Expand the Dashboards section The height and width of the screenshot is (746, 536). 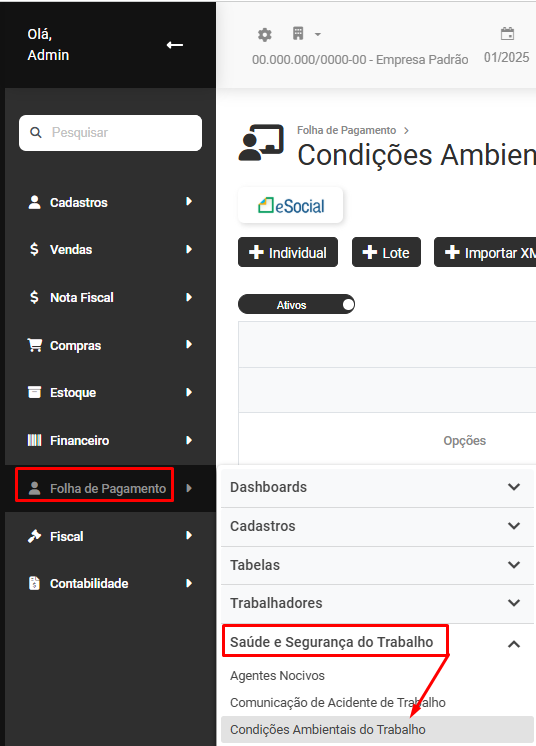[x=377, y=487]
